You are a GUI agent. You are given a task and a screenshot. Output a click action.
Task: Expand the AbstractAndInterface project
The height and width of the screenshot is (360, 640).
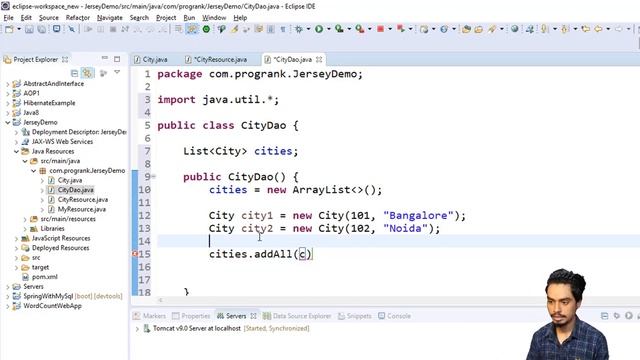coord(7,84)
